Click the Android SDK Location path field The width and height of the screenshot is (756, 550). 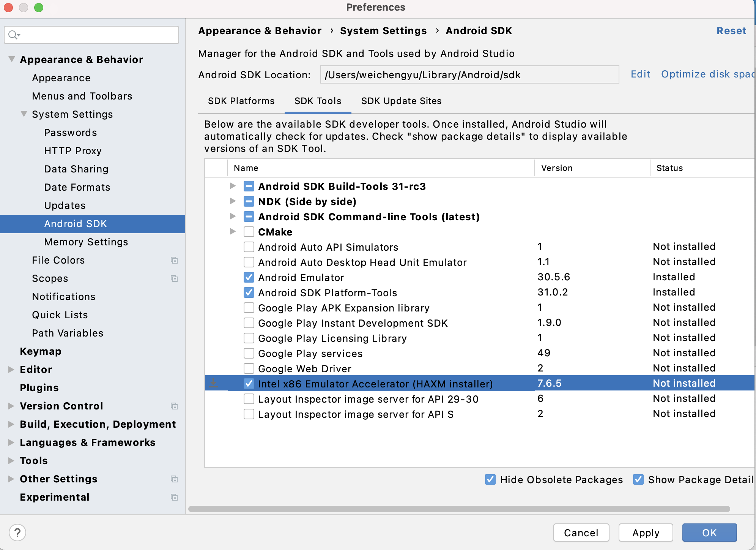click(469, 75)
